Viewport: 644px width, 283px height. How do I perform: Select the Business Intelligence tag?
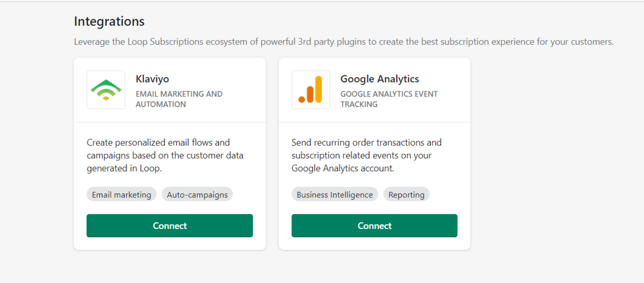tap(335, 195)
